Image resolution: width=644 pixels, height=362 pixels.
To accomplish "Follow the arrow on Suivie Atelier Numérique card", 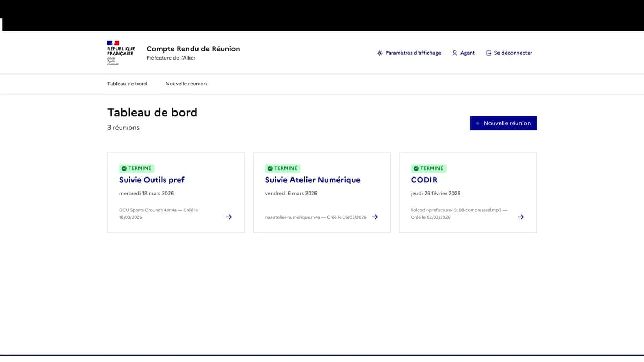I will pyautogui.click(x=375, y=217).
